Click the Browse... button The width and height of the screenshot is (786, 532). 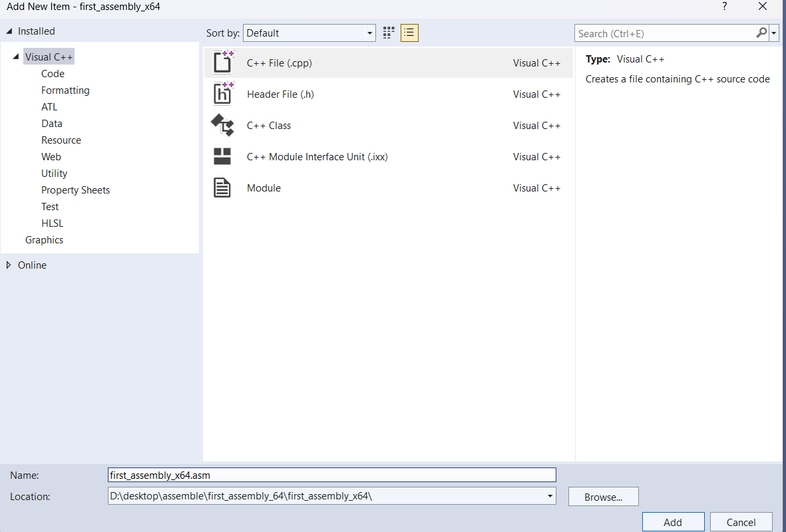click(603, 497)
